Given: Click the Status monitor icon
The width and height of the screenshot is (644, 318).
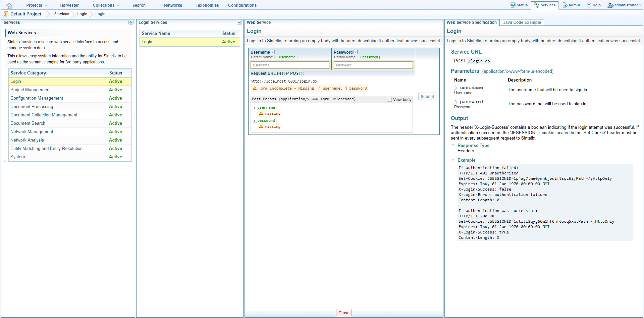Looking at the screenshot, I should tap(513, 5).
